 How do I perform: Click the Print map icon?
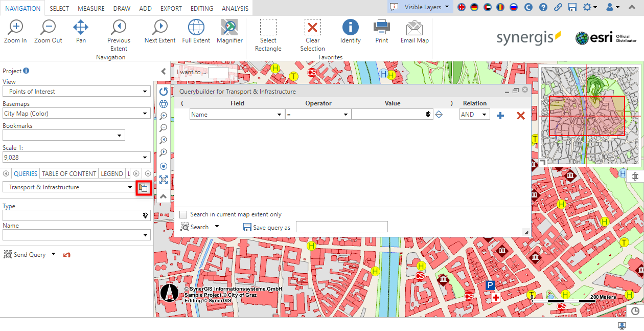click(x=381, y=31)
